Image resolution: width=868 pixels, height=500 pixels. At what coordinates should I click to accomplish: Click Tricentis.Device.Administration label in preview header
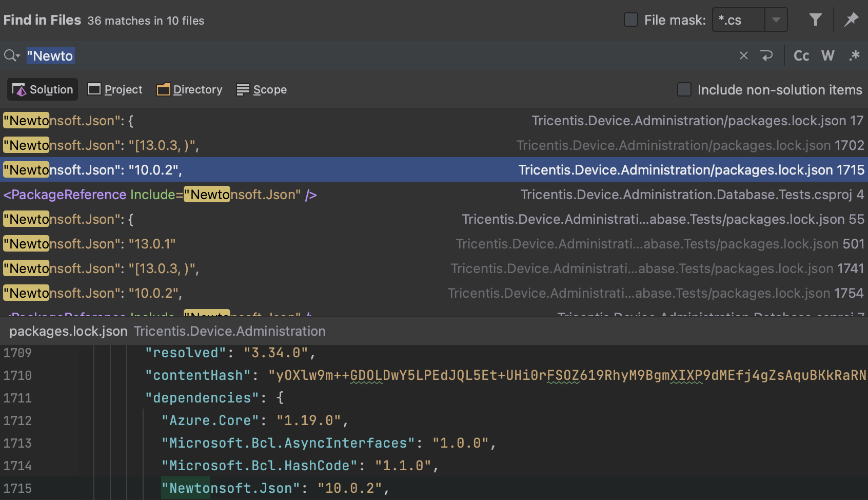[x=230, y=331]
